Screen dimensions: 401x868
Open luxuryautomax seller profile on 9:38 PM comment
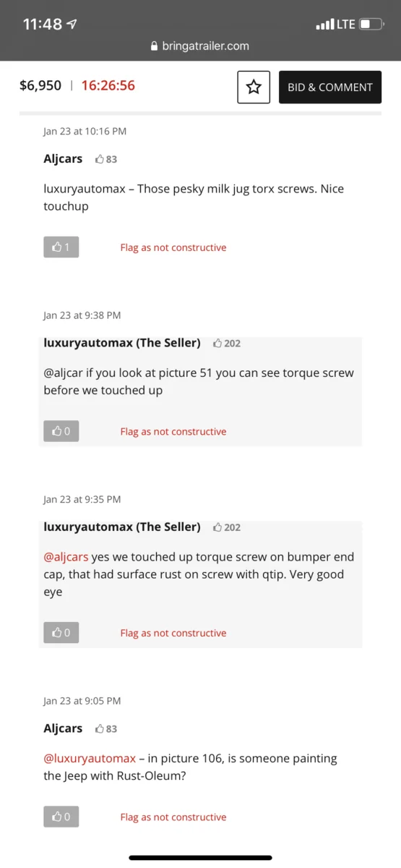[x=122, y=343]
